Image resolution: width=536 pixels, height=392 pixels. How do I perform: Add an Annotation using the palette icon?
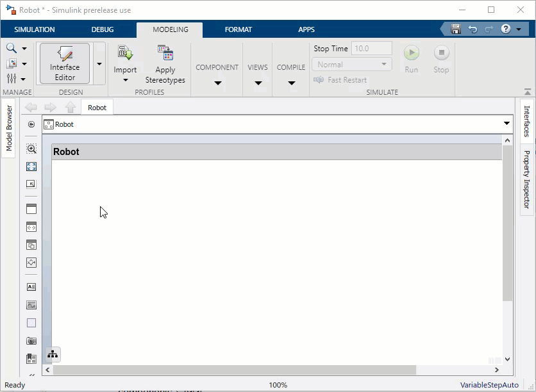(x=31, y=286)
